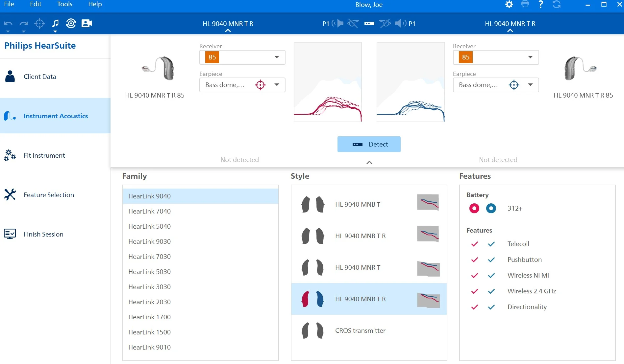Click the concentric circles toolbar icon
This screenshot has height=364, width=624.
click(x=71, y=23)
